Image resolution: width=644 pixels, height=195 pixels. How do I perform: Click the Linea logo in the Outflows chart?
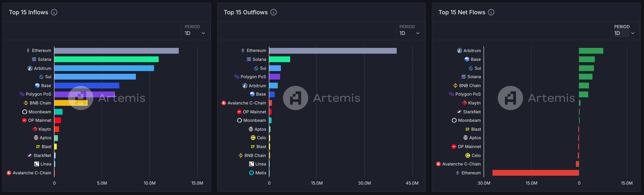(x=252, y=164)
